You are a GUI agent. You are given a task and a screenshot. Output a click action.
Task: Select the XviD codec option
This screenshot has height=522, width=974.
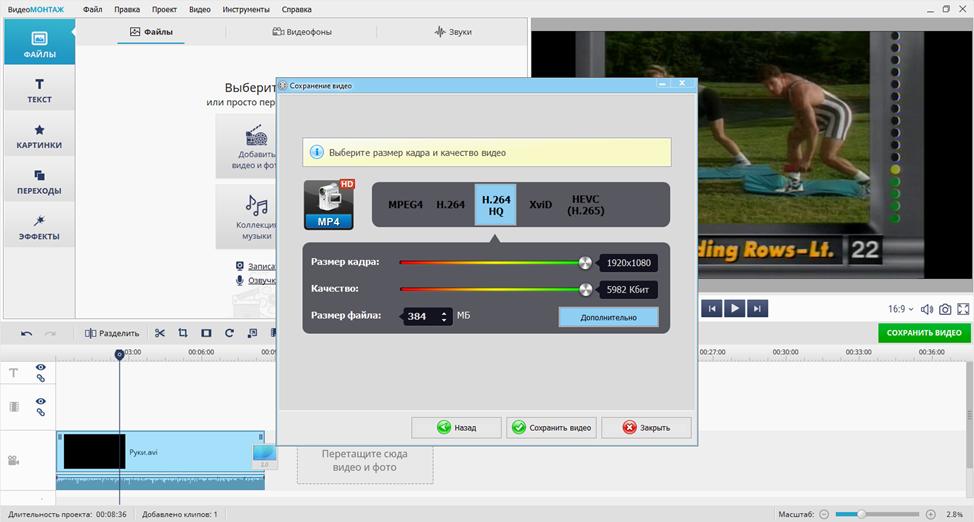(x=540, y=204)
